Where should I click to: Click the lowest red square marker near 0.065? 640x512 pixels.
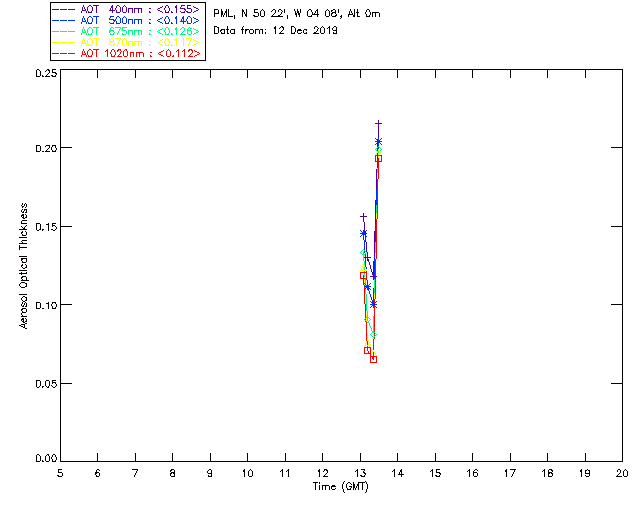pos(373,359)
